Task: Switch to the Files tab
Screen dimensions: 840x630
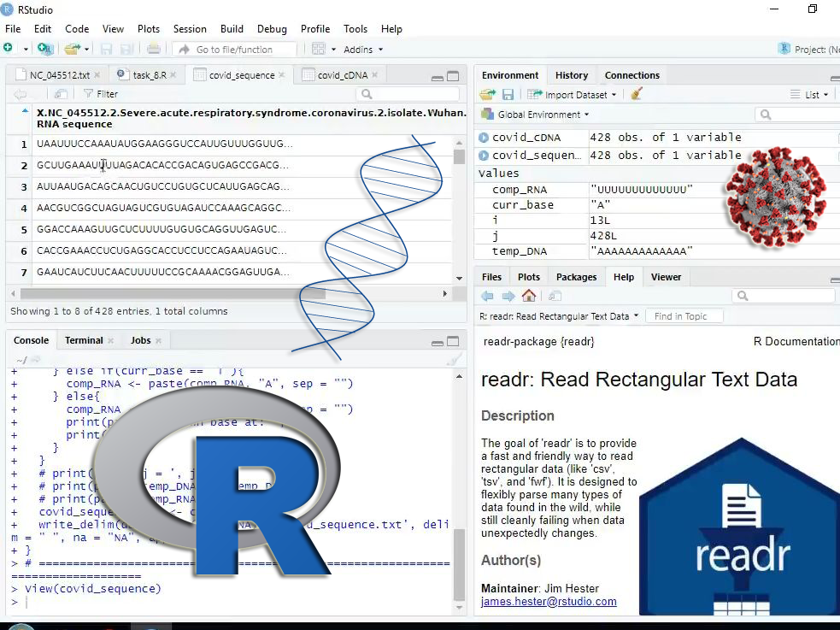Action: click(x=491, y=277)
